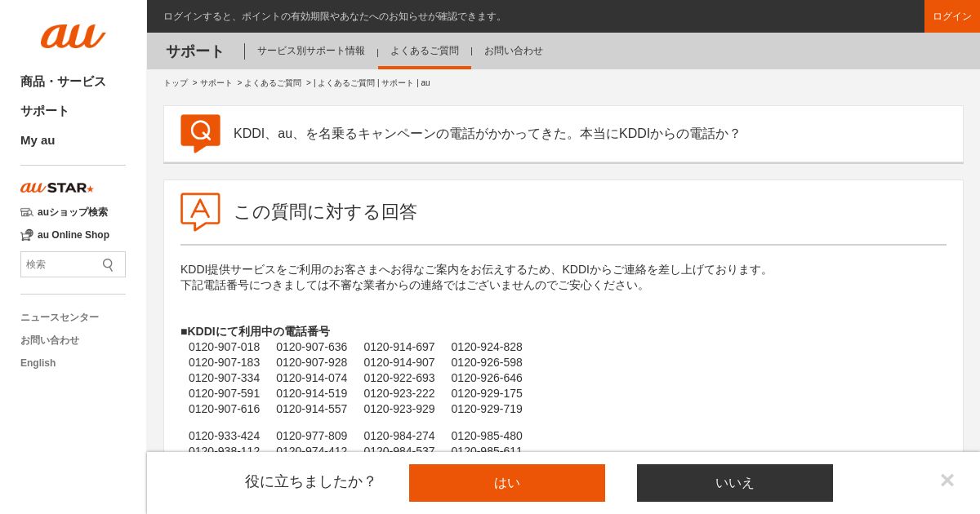The width and height of the screenshot is (980, 514).
Task: Click phone number 0120-933-424
Action: coord(225,436)
